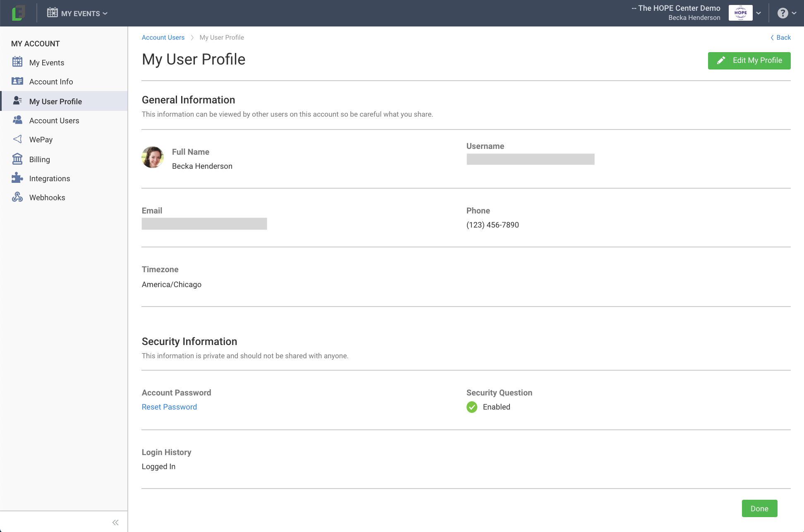Click the Security Question enabled checkmark

tap(471, 407)
